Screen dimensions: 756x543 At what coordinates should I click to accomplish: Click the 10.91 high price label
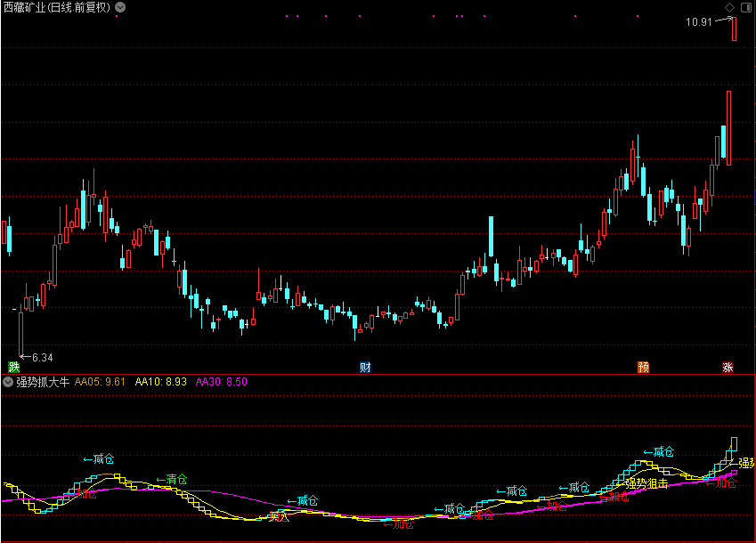coord(699,22)
